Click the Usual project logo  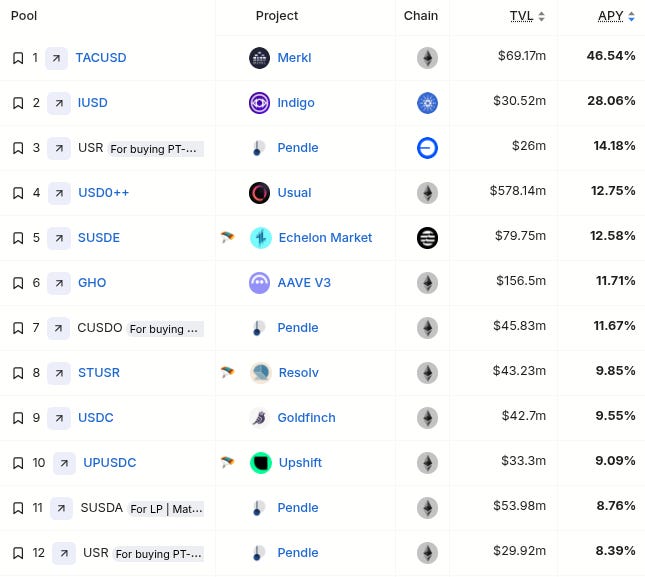tap(260, 193)
